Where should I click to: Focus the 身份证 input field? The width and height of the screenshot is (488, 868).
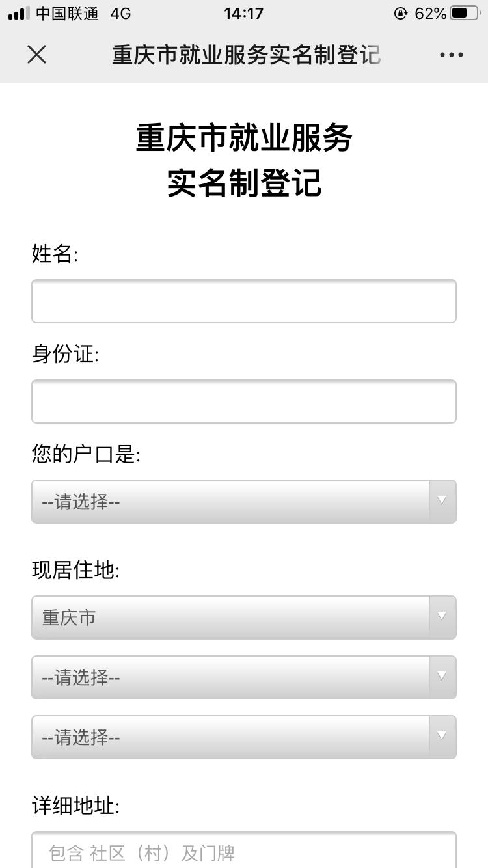coord(244,401)
